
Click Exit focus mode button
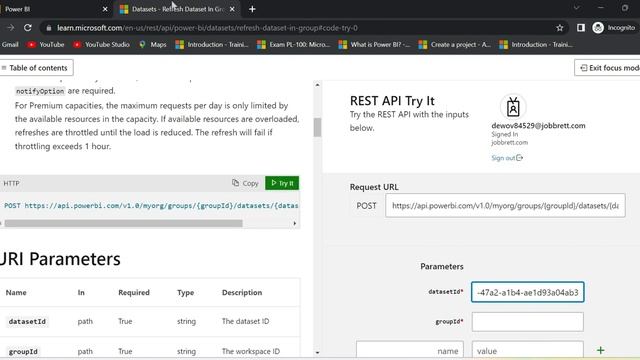[607, 68]
